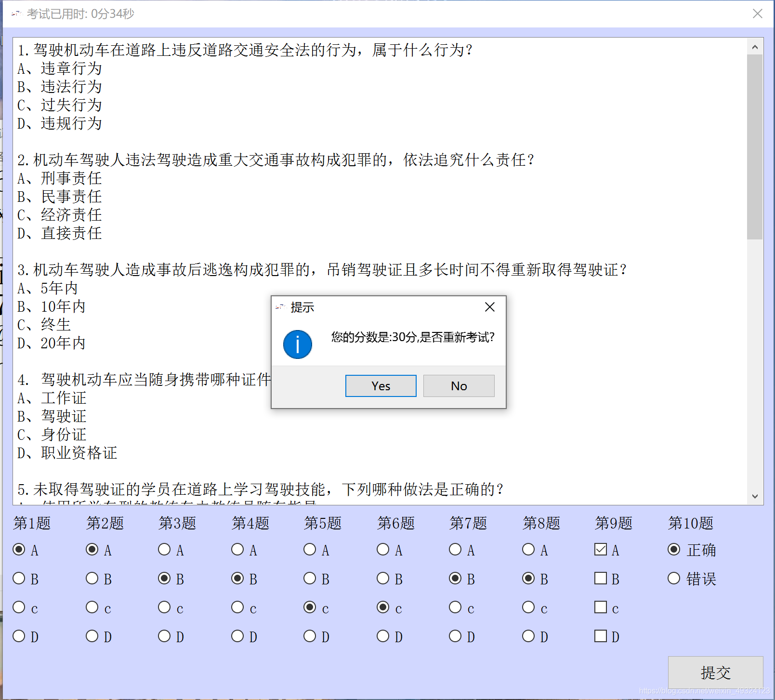Click answer text 'A、刑事责任'
Image resolution: width=775 pixels, height=700 pixels.
click(x=60, y=178)
